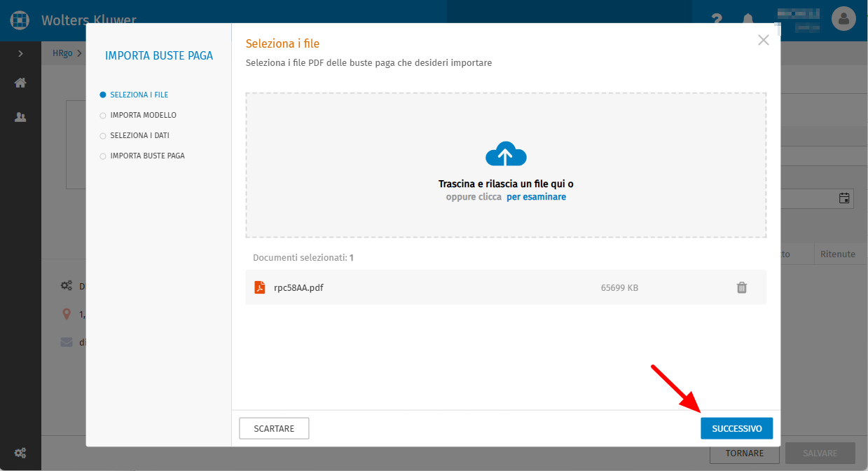This screenshot has width=868, height=471.
Task: Click 'Trascina e rilascia un file qui o' text
Action: pyautogui.click(x=506, y=184)
